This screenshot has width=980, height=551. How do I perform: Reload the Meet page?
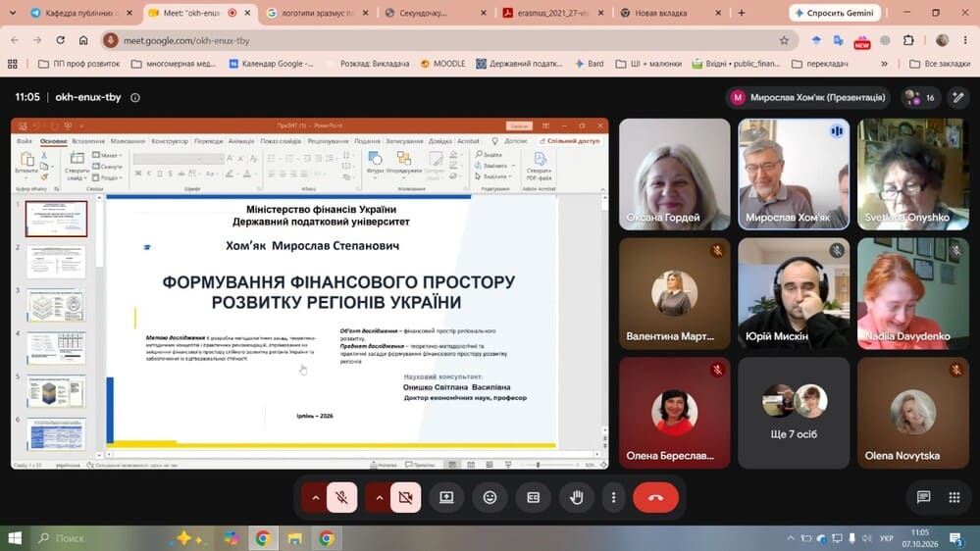click(x=60, y=40)
